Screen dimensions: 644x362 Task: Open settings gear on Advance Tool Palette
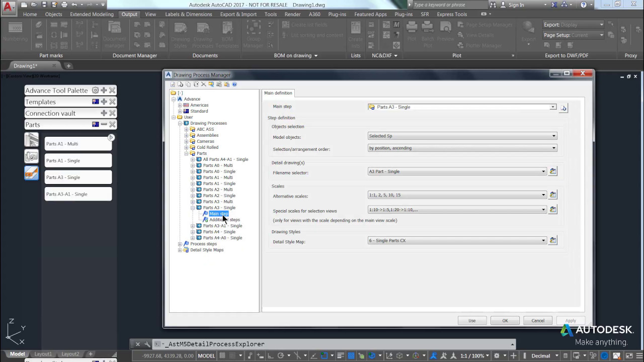95,90
